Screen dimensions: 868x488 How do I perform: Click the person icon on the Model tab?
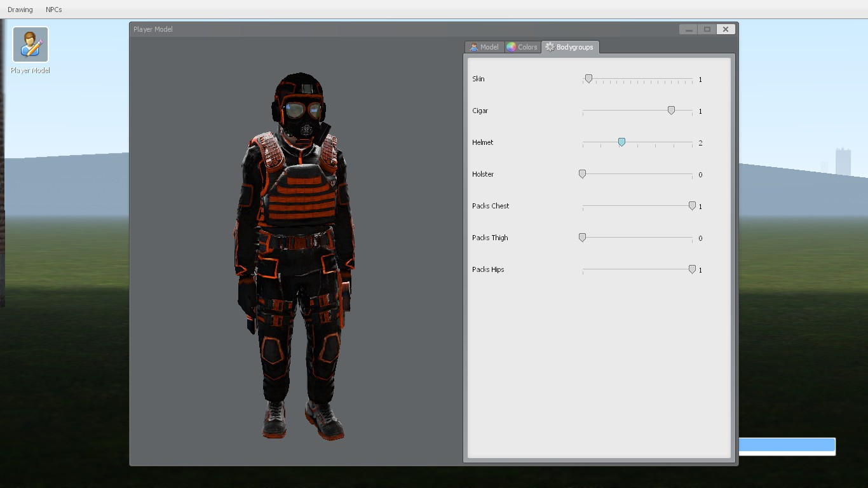tap(473, 46)
